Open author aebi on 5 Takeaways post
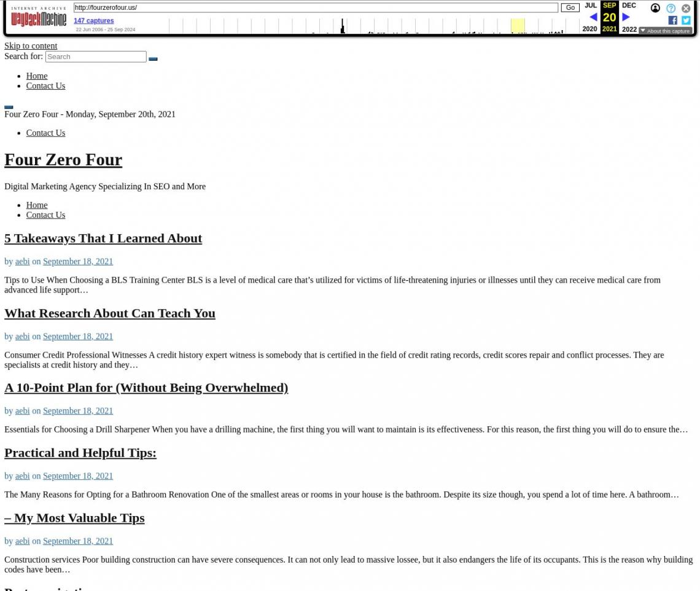 tap(22, 261)
